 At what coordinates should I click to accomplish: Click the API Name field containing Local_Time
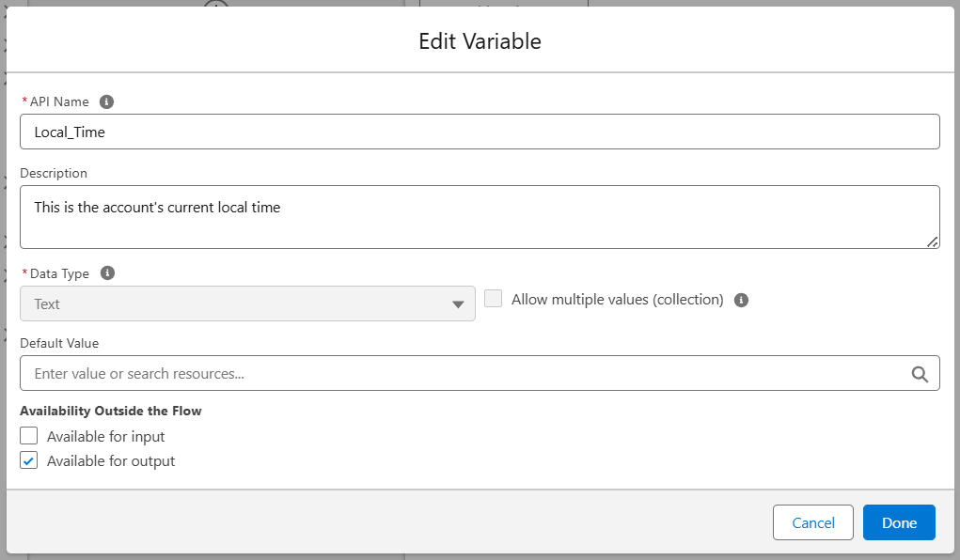click(x=480, y=132)
